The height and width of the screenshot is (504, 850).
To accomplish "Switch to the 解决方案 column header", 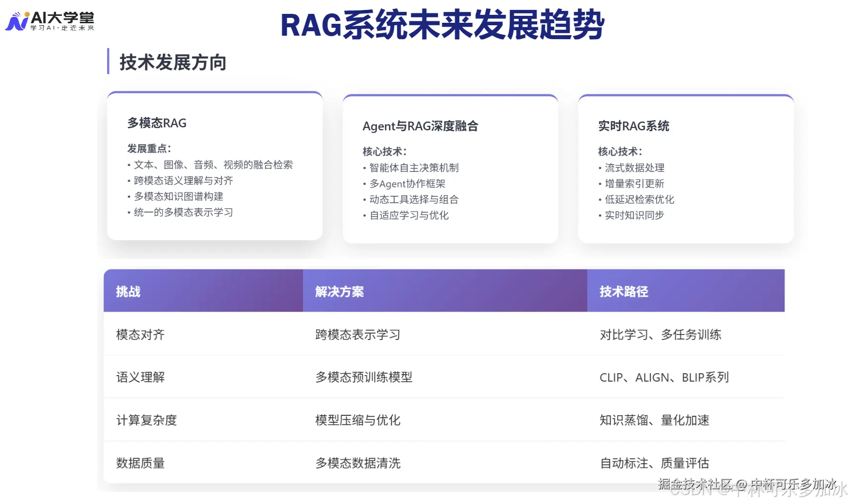I will tap(339, 292).
